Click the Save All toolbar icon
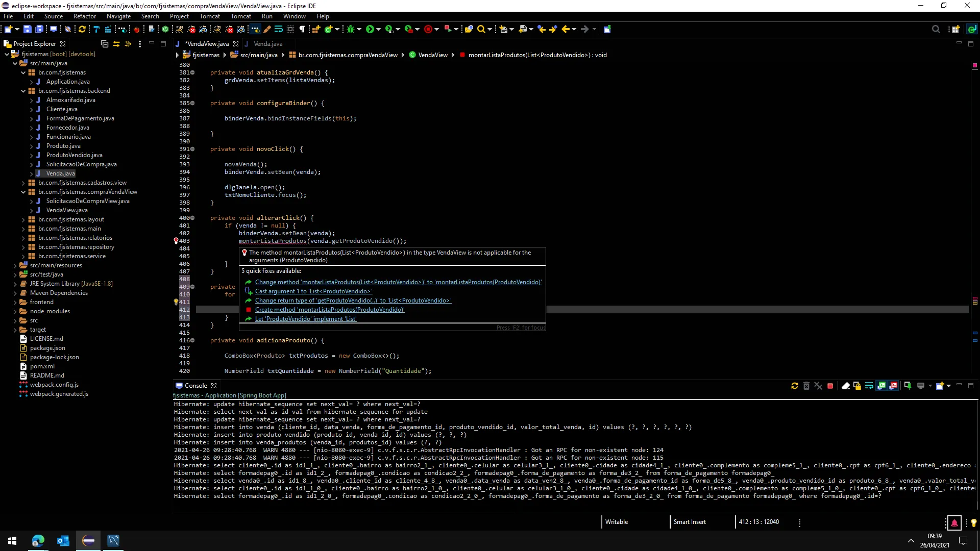This screenshot has height=551, width=980. point(39,29)
